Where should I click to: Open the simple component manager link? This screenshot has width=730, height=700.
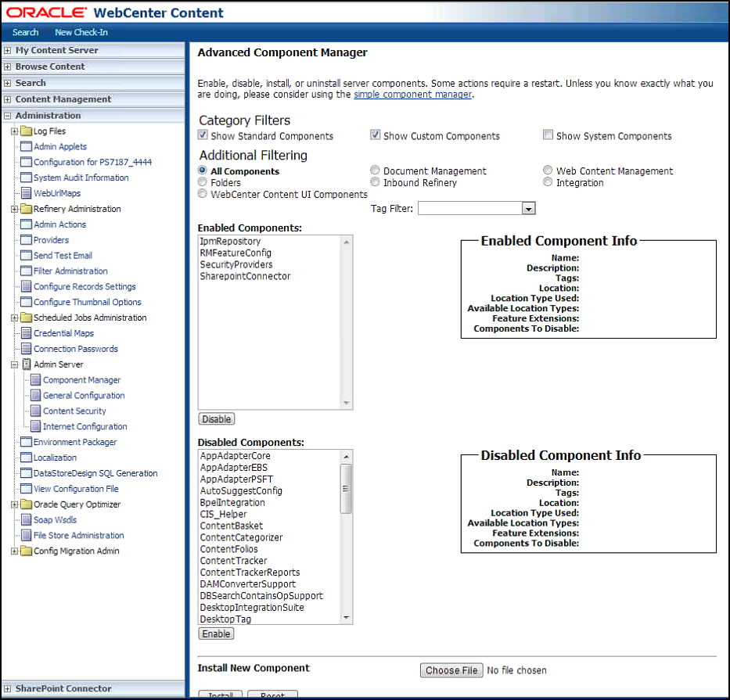tap(412, 95)
